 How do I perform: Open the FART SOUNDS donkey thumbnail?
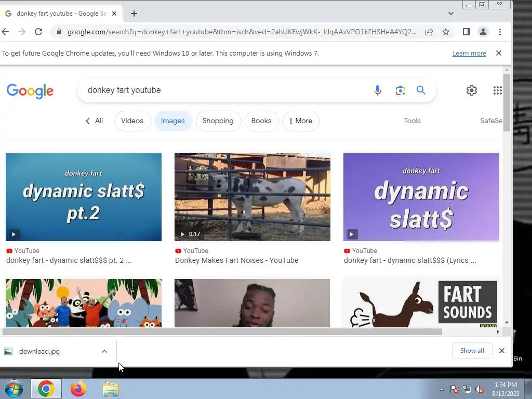point(421,303)
